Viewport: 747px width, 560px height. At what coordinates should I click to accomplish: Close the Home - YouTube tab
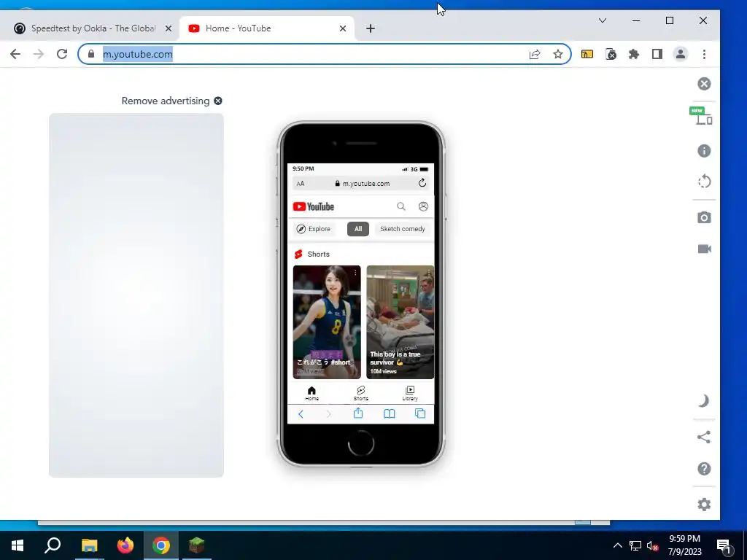[x=343, y=28]
